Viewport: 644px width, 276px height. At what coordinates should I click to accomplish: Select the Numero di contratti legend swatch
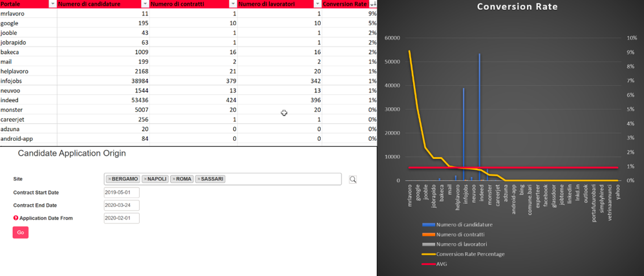coord(429,235)
